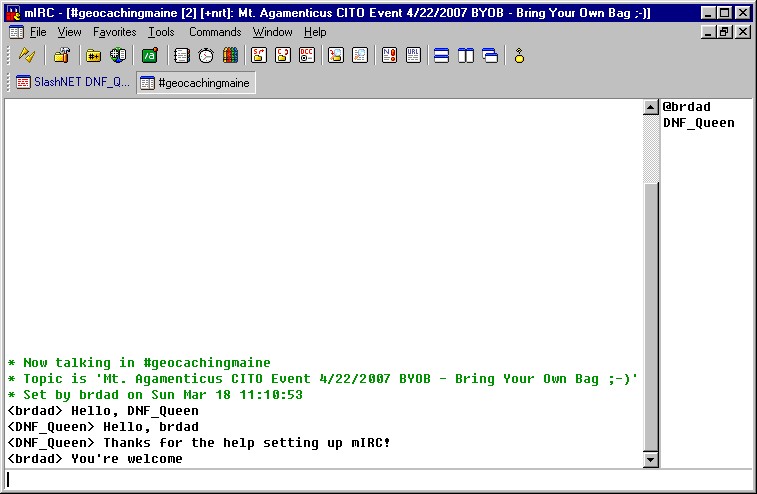Open the Address Book notebook icon
Viewport: 757px width, 494px height.
pos(182,56)
